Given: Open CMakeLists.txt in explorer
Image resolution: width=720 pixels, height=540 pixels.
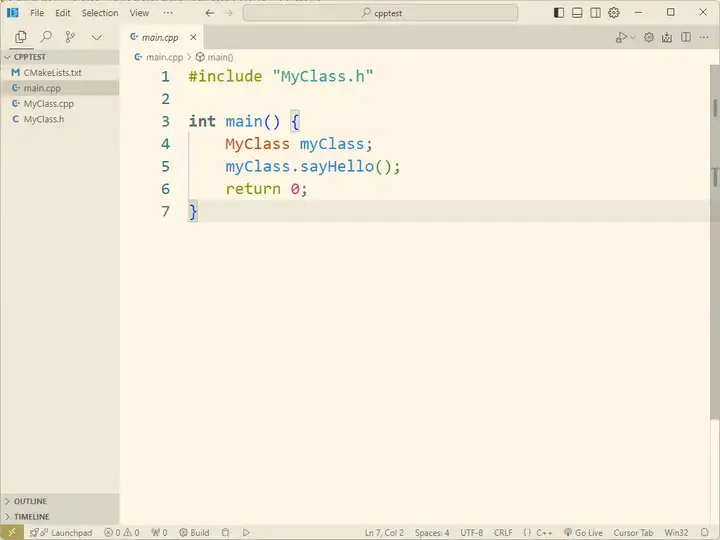Looking at the screenshot, I should [60, 73].
